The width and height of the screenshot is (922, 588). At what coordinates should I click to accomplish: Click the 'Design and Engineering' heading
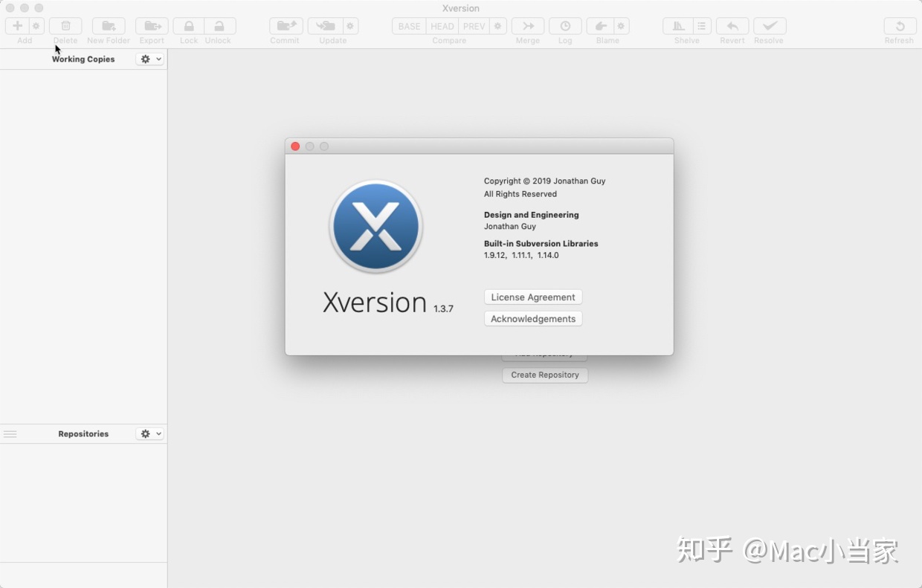click(x=532, y=215)
